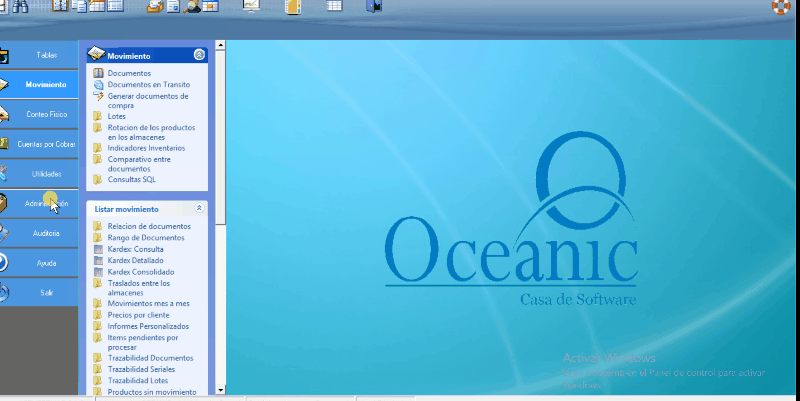Collapse the Listar movimiento panel
Image resolution: width=800 pixels, height=401 pixels.
pyautogui.click(x=199, y=209)
